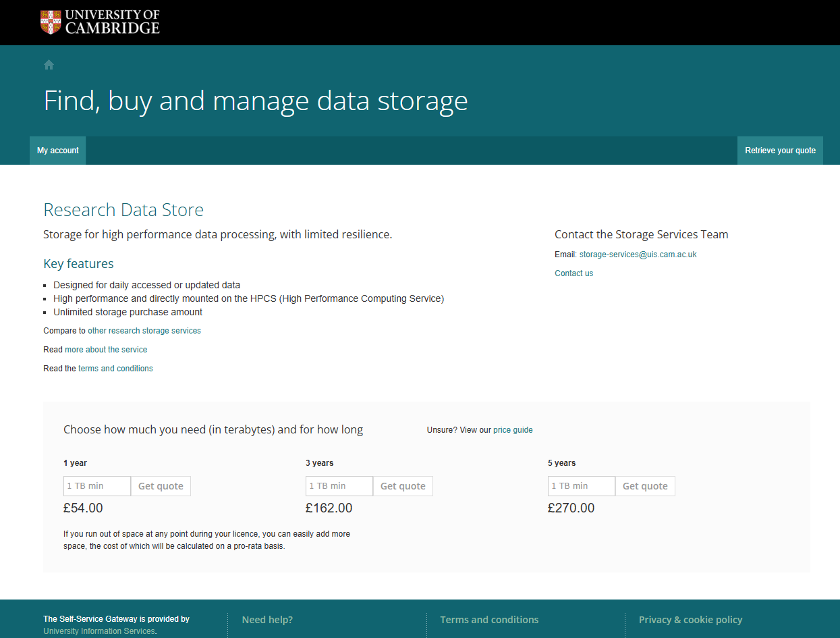This screenshot has width=840, height=638.
Task: Open the My account tab
Action: [58, 151]
